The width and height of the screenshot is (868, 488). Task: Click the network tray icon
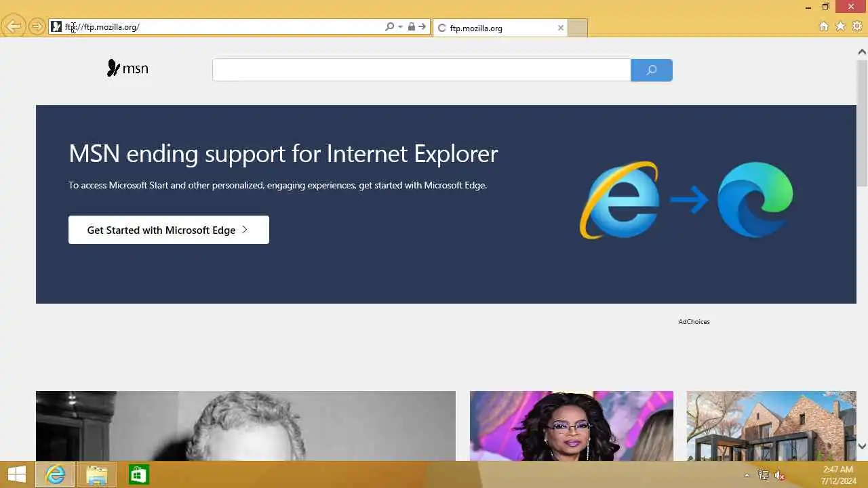pos(763,475)
